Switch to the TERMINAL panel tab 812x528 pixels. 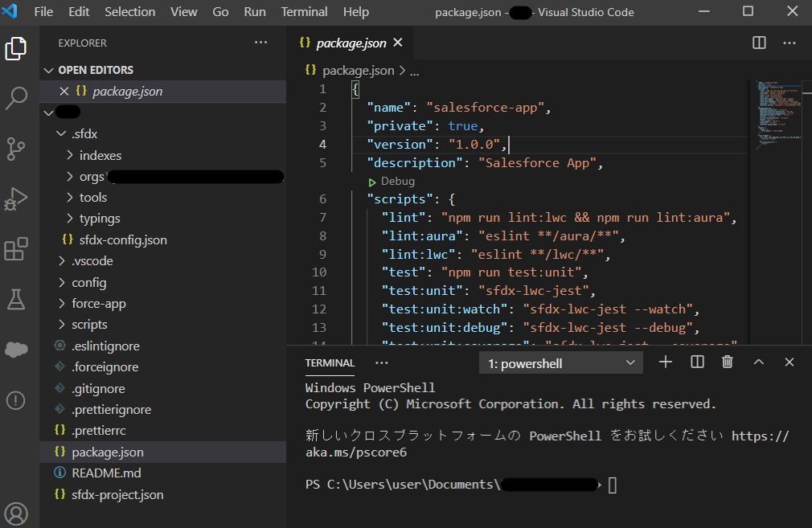point(330,363)
